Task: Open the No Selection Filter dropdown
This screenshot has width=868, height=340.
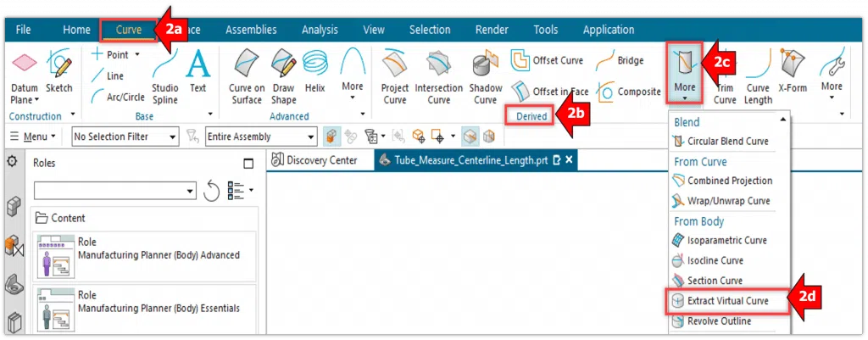Action: point(125,137)
